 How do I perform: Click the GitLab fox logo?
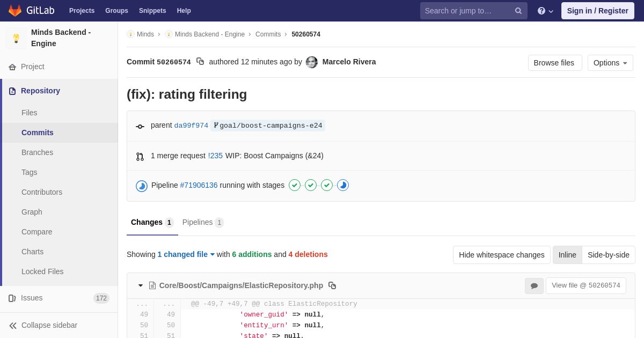tap(15, 11)
